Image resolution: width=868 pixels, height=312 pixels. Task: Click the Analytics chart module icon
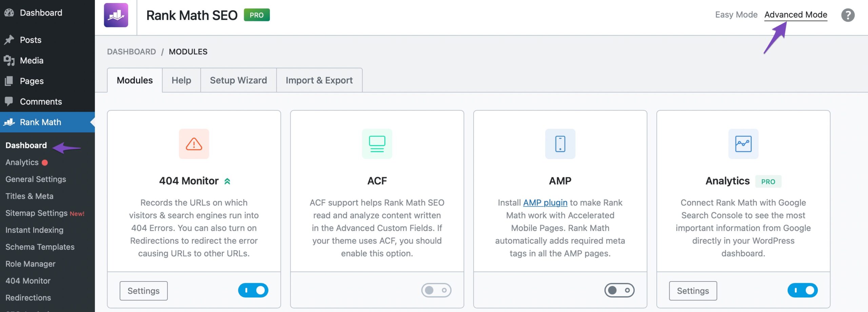(x=743, y=144)
